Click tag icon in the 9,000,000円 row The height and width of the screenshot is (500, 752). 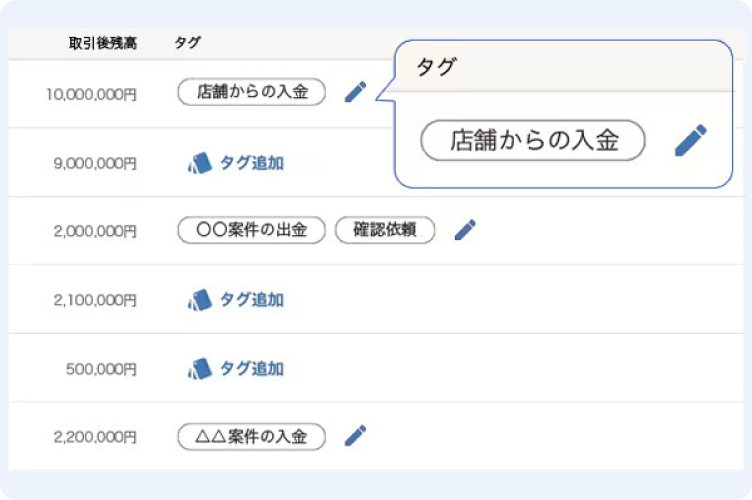pos(200,163)
